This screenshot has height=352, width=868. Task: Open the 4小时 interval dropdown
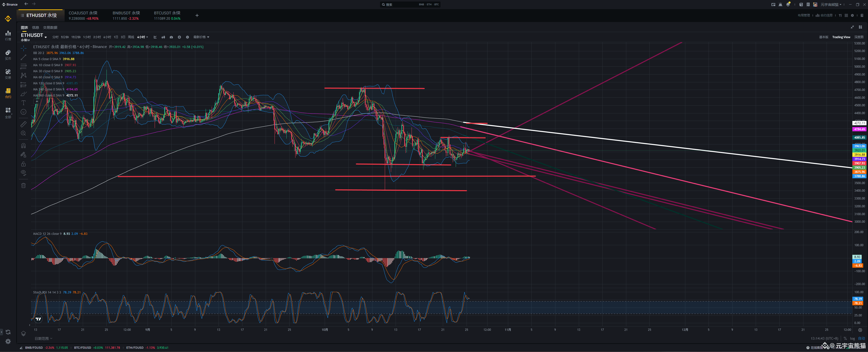coord(143,37)
